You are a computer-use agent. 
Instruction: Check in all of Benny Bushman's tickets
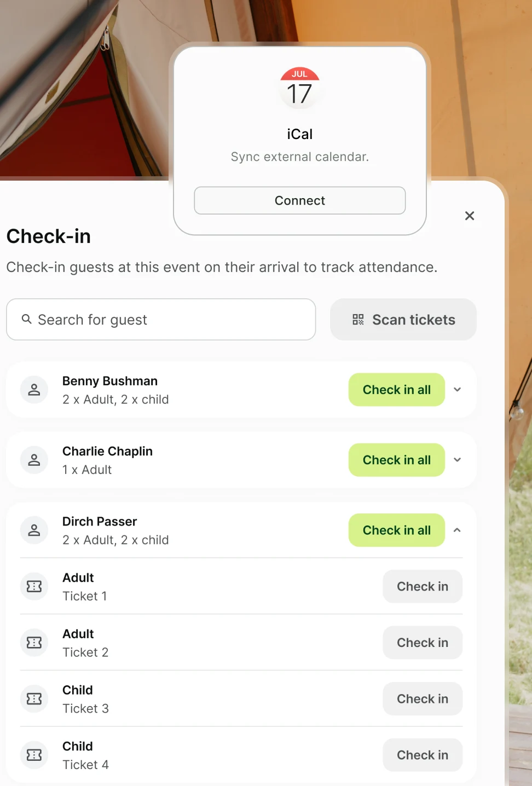point(396,389)
